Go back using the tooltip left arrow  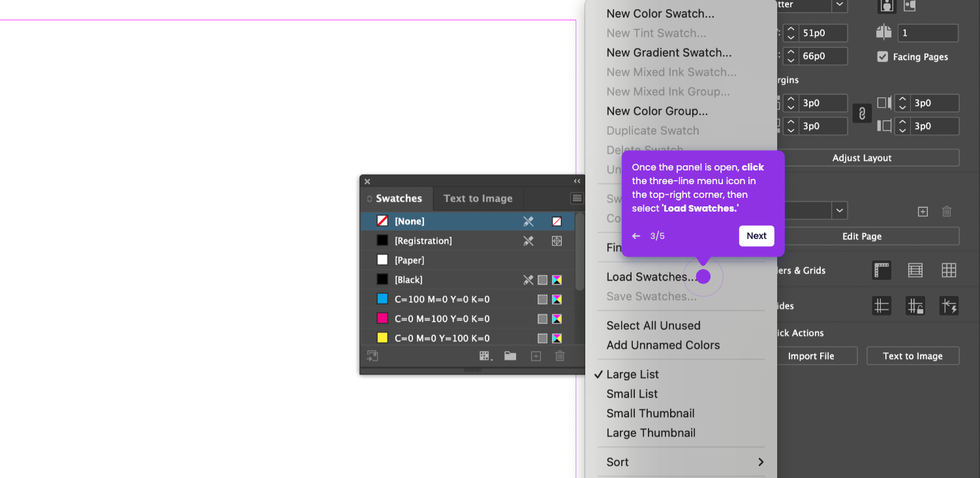(636, 236)
